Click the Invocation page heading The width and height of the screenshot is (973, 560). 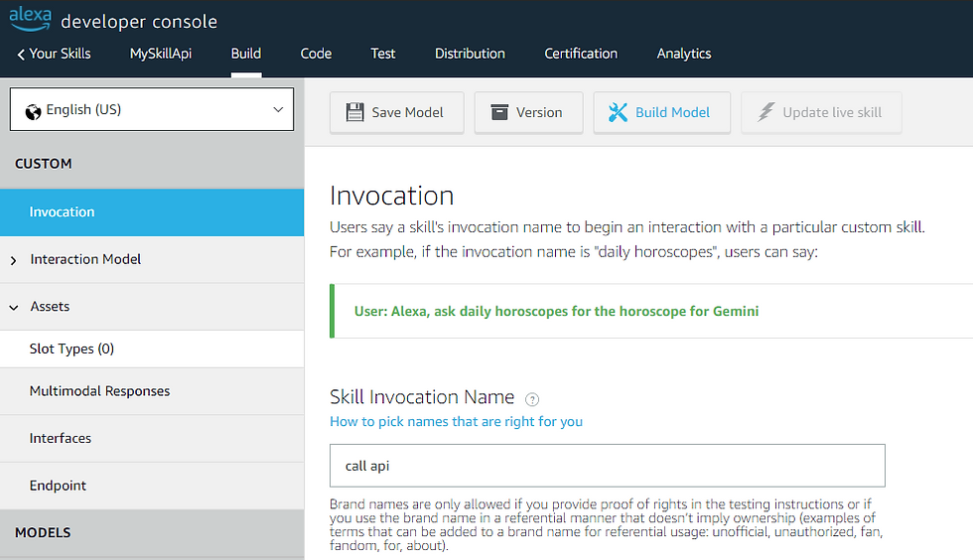point(391,196)
